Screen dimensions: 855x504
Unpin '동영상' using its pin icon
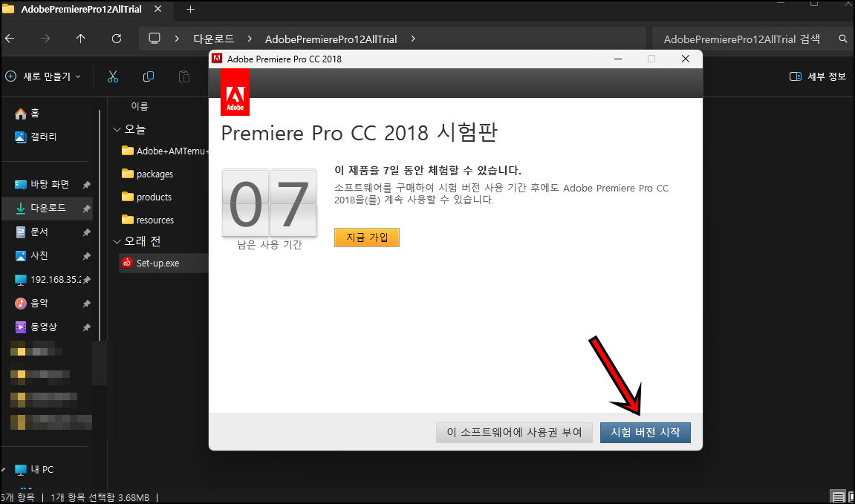click(x=86, y=327)
